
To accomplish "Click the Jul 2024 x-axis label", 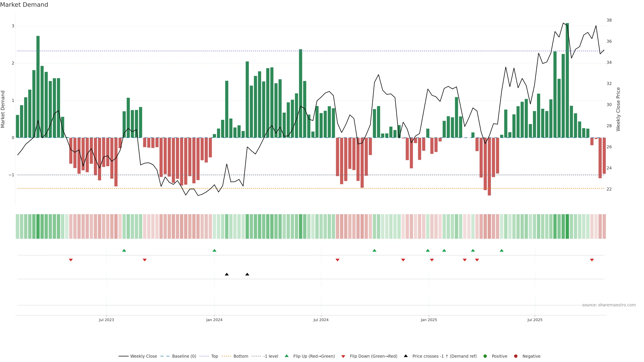I will (321, 320).
